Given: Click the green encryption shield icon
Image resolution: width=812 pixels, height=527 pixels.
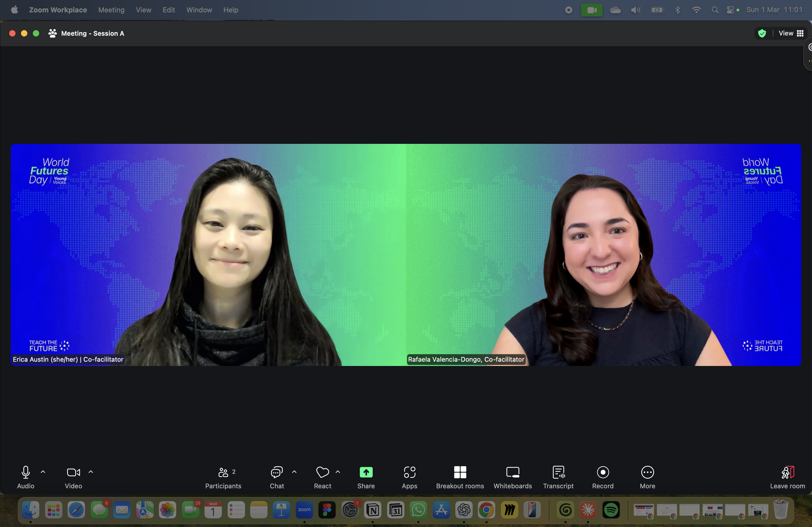Looking at the screenshot, I should coord(762,33).
